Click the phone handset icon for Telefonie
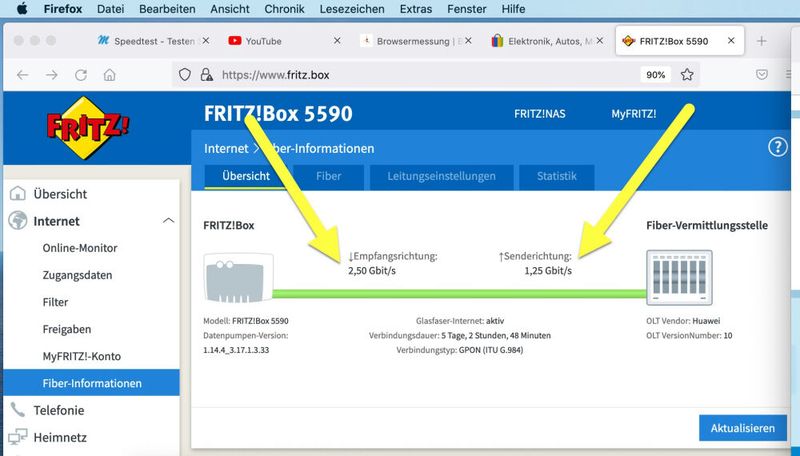 click(x=18, y=410)
